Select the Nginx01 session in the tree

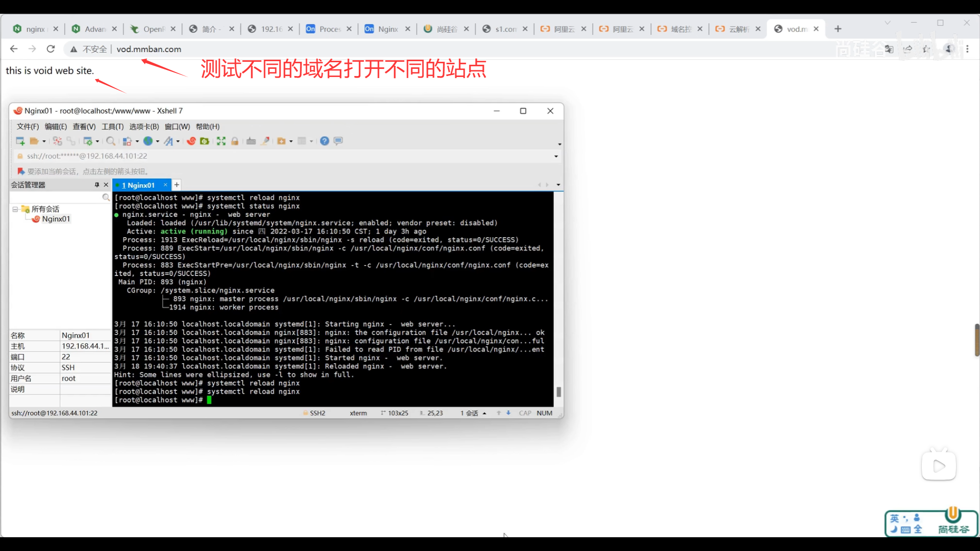(x=56, y=219)
